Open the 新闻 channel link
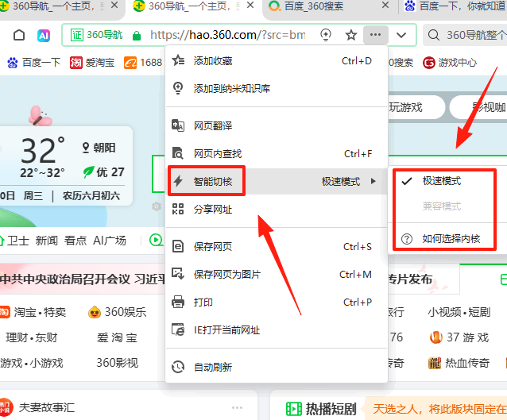Viewport: 507px width, 420px height. (47, 241)
